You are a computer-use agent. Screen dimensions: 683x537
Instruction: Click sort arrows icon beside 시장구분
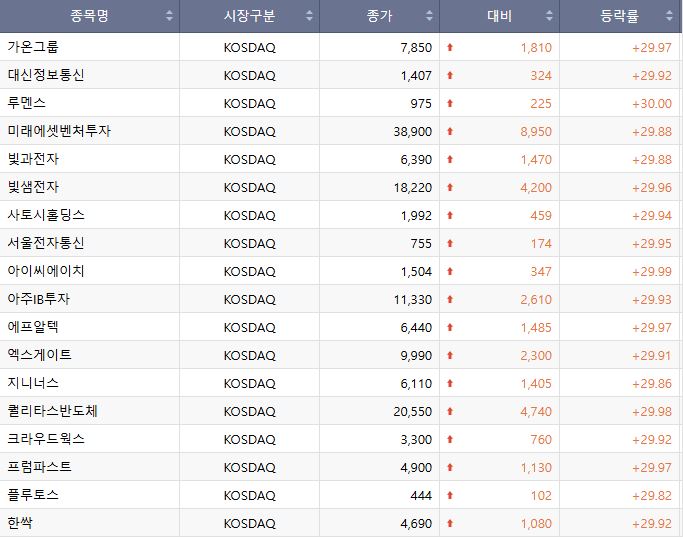pos(309,16)
